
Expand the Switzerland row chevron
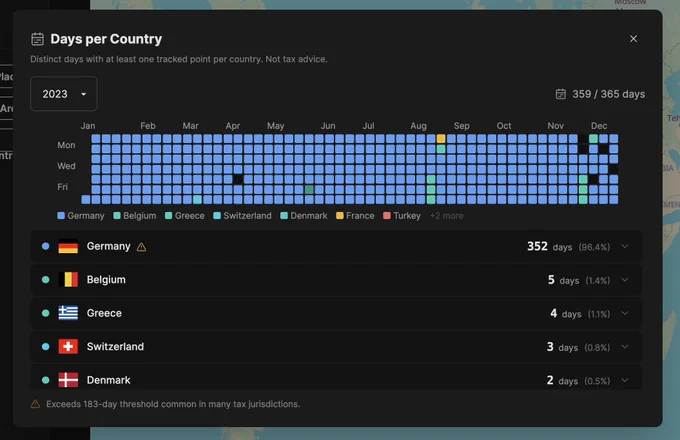[x=624, y=346]
